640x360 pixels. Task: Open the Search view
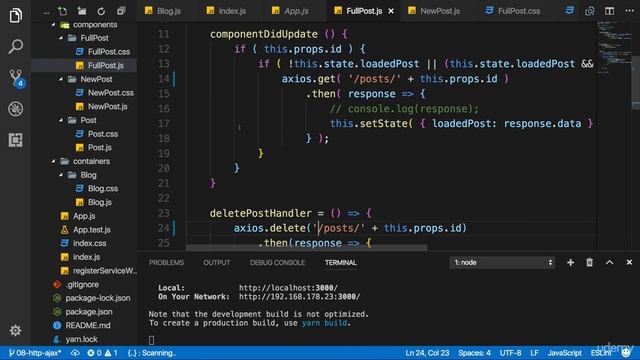coord(16,46)
